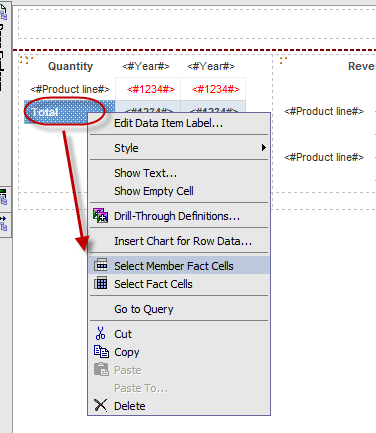Choose Show Empty Cell option
Viewport: 376px width, 433px height.
179,191
